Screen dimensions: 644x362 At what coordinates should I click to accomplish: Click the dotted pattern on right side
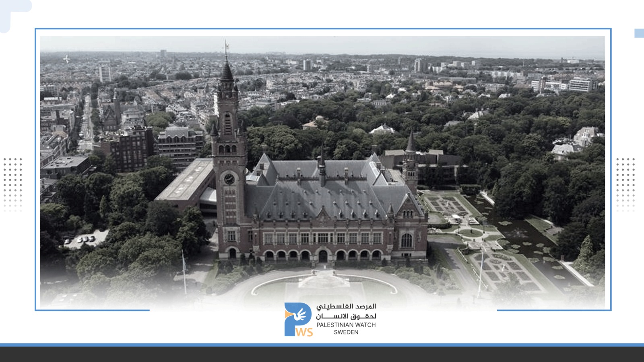pyautogui.click(x=625, y=184)
